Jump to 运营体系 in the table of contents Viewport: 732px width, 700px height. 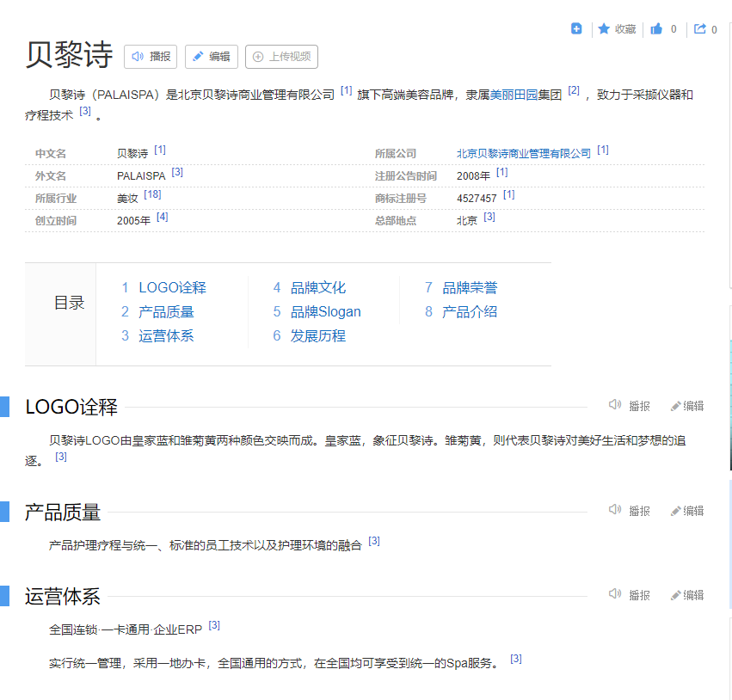point(166,336)
